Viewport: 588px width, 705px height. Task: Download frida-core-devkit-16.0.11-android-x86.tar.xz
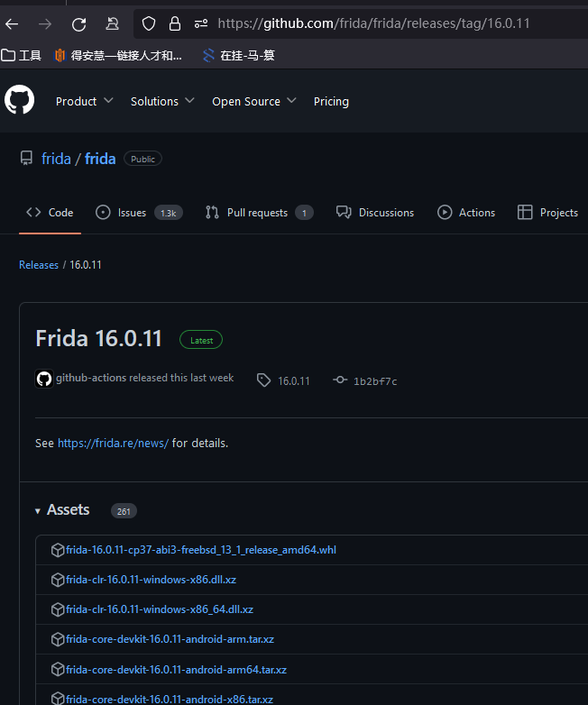click(170, 700)
